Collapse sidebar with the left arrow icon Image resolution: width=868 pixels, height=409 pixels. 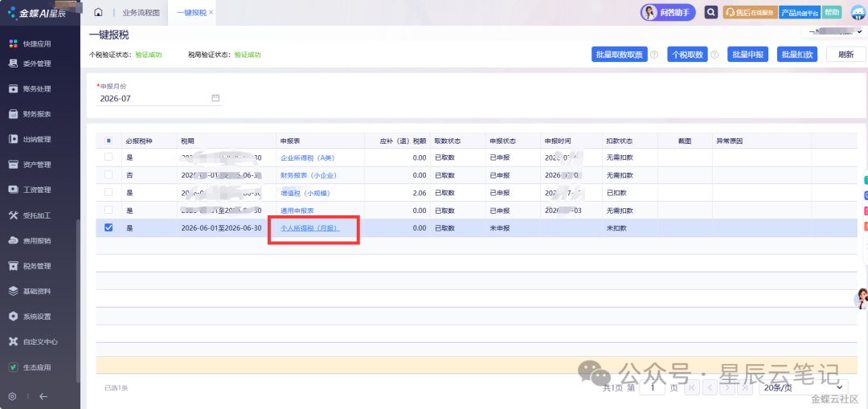click(x=43, y=396)
